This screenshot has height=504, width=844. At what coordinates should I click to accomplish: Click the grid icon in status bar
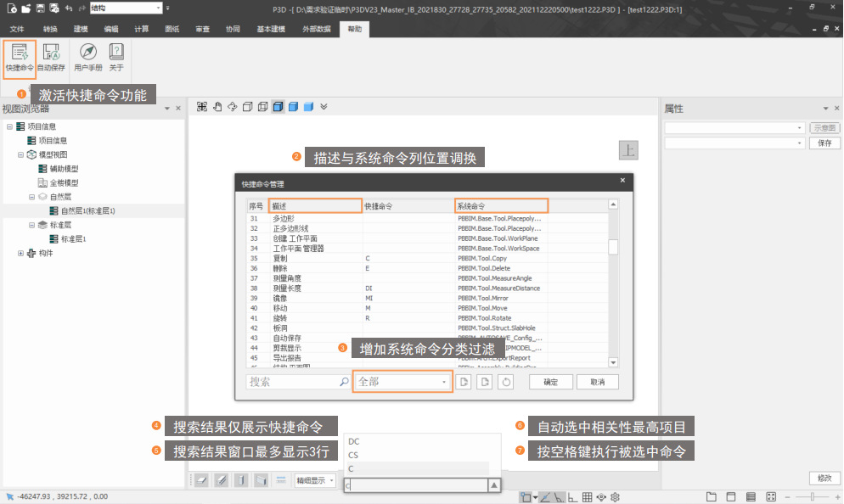click(x=587, y=496)
